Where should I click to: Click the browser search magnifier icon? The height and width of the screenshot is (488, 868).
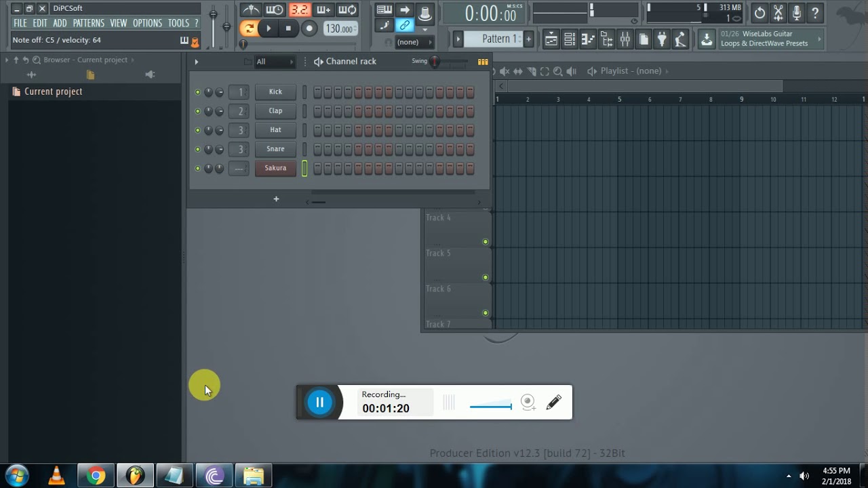(x=37, y=60)
